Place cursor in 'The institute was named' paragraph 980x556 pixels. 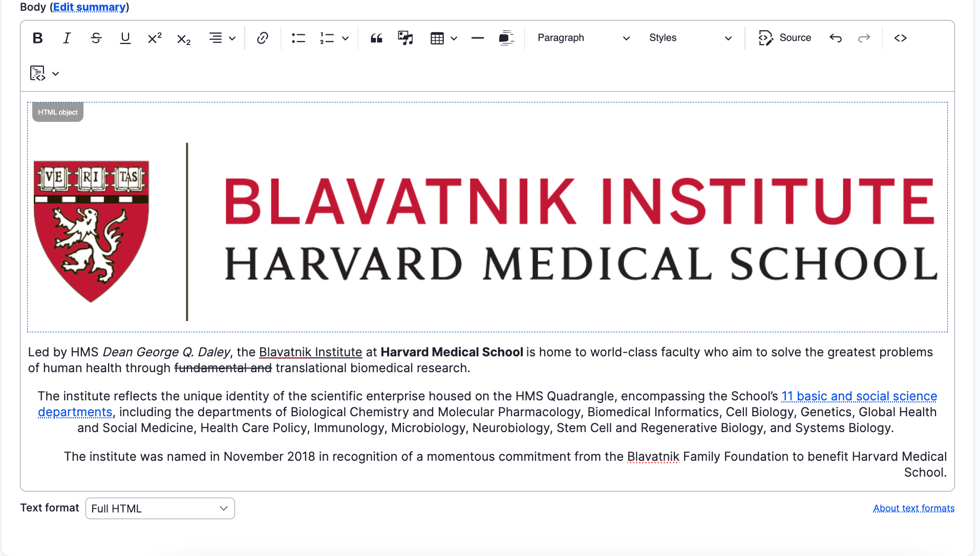[505, 464]
